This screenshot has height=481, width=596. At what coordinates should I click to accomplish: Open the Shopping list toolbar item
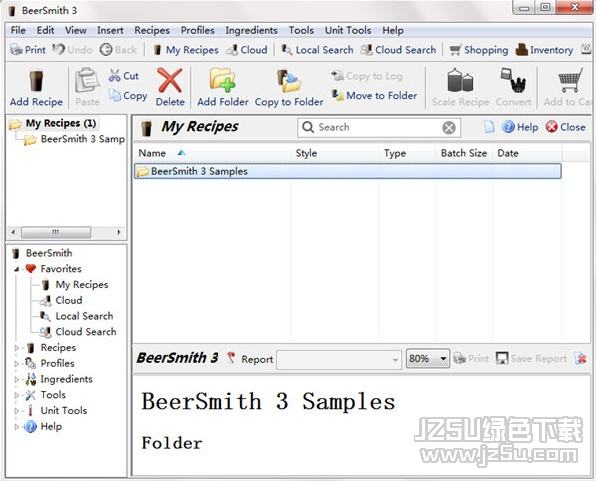(478, 50)
